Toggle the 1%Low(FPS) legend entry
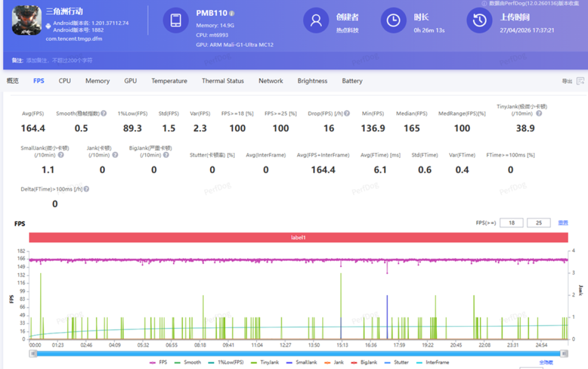This screenshot has height=369, width=588. [x=226, y=362]
